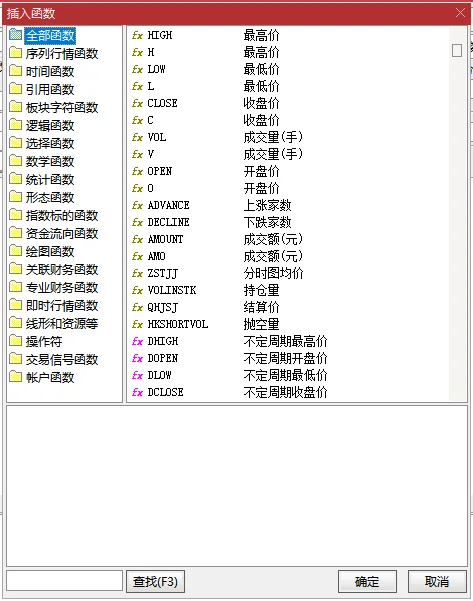Click the folder icon beside 指数标的函数
This screenshot has height=601, width=473.
point(15,215)
